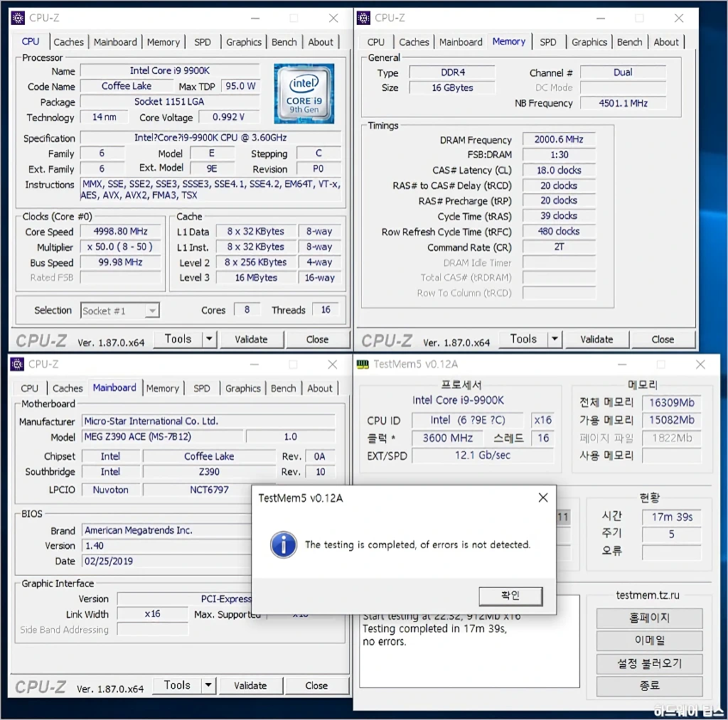728x720 pixels.
Task: Click Tools button in Mainboard window
Action: pos(177,685)
